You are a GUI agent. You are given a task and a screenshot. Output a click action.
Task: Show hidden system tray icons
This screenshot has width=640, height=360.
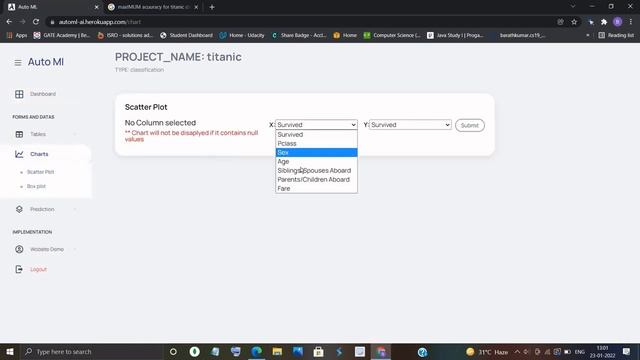(x=517, y=351)
